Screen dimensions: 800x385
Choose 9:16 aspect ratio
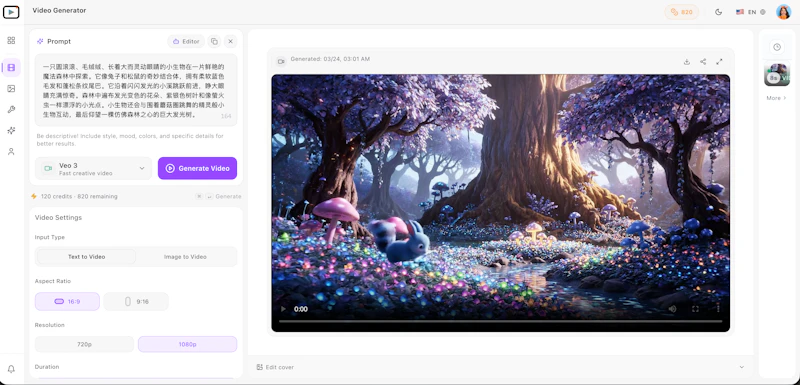click(136, 301)
